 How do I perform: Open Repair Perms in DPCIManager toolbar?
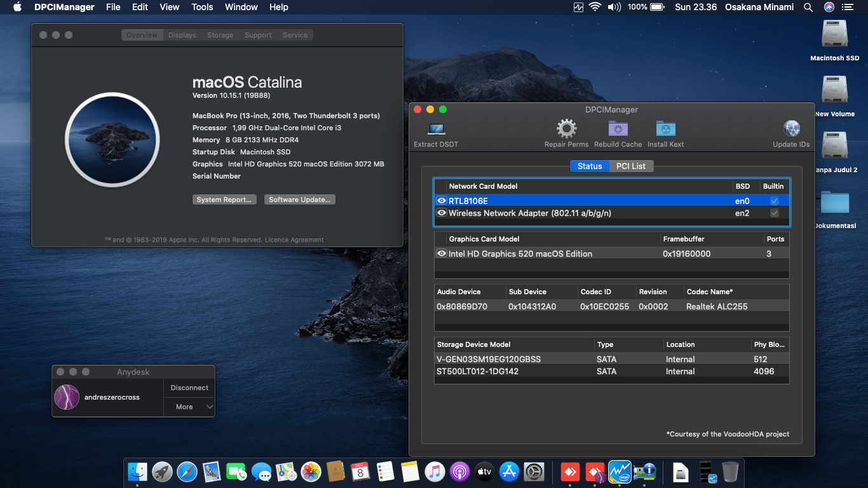click(566, 129)
